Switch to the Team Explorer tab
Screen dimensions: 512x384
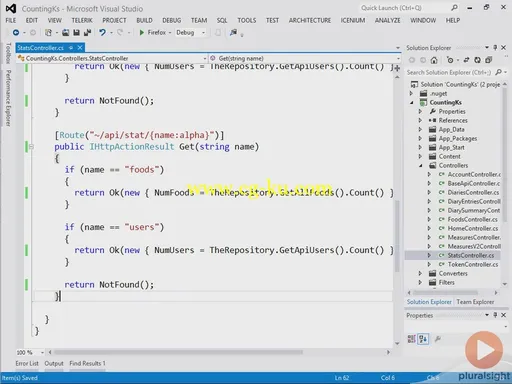pos(475,302)
